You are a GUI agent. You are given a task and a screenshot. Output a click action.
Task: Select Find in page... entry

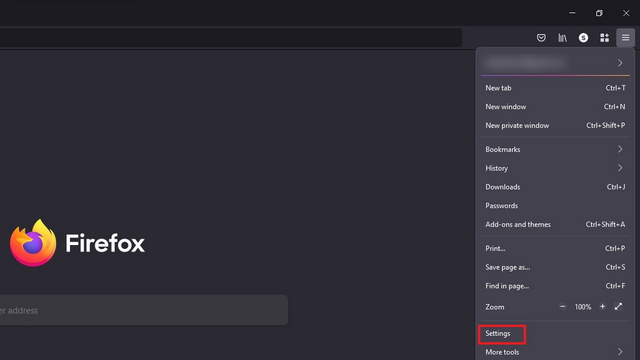tap(555, 286)
